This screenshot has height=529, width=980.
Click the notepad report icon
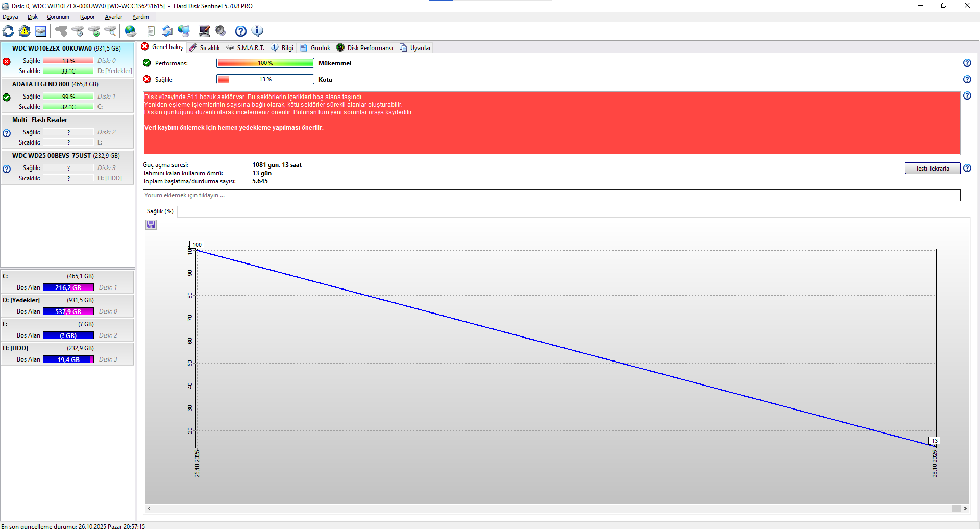(x=151, y=31)
